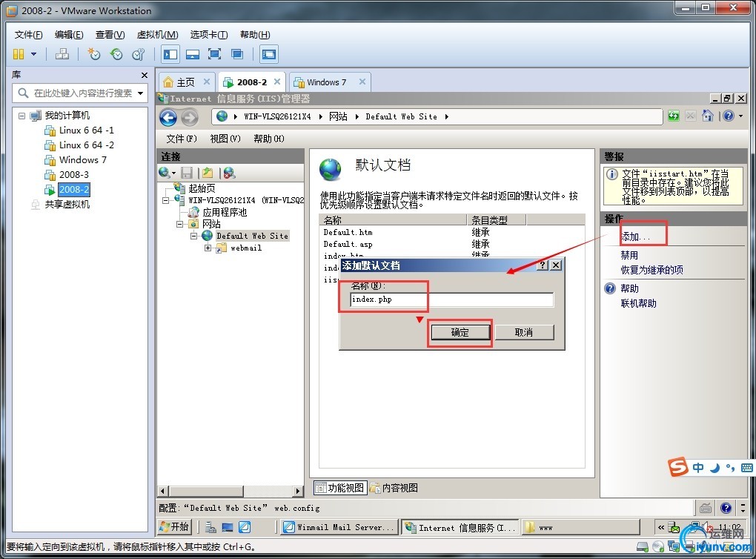The height and width of the screenshot is (559, 756).
Task: Open the 文件(F) menu in VMware
Action: tap(28, 35)
